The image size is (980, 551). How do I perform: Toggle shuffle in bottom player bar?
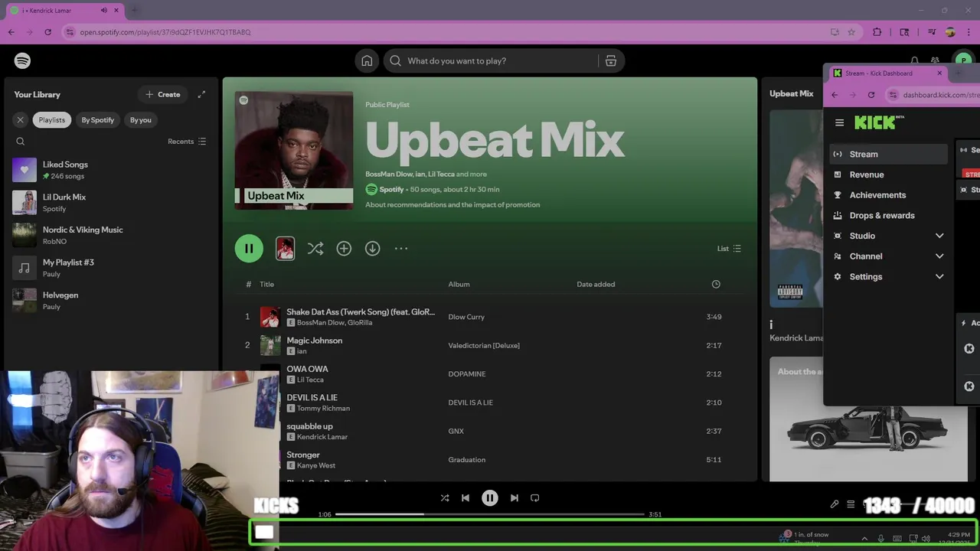(x=445, y=497)
